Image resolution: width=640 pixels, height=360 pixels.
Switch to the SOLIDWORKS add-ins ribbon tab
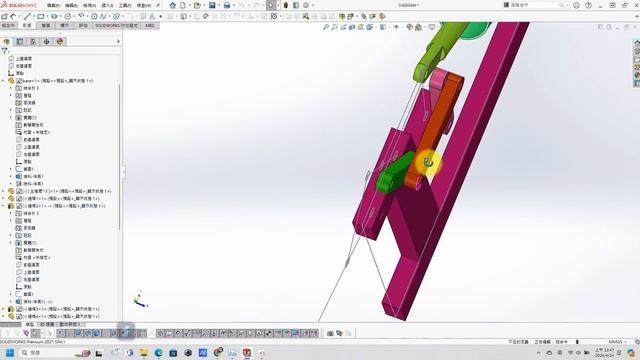117,25
